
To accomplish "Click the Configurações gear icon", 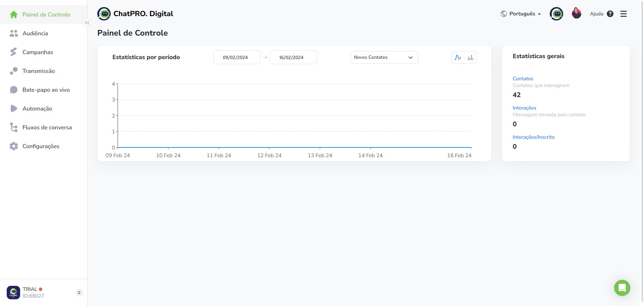I will (14, 146).
